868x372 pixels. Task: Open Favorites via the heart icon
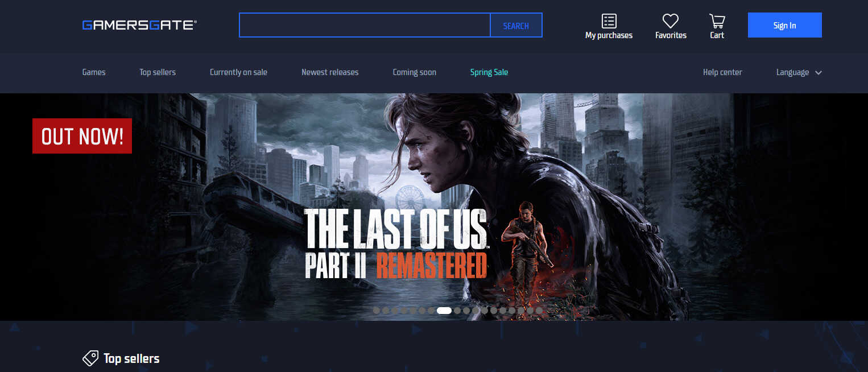point(671,22)
